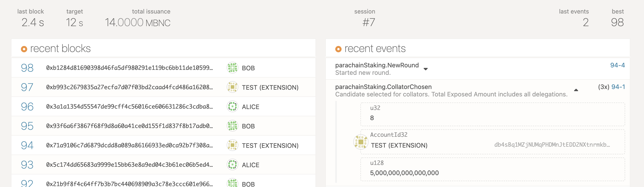Open the 94-1 event reference link

pos(618,87)
